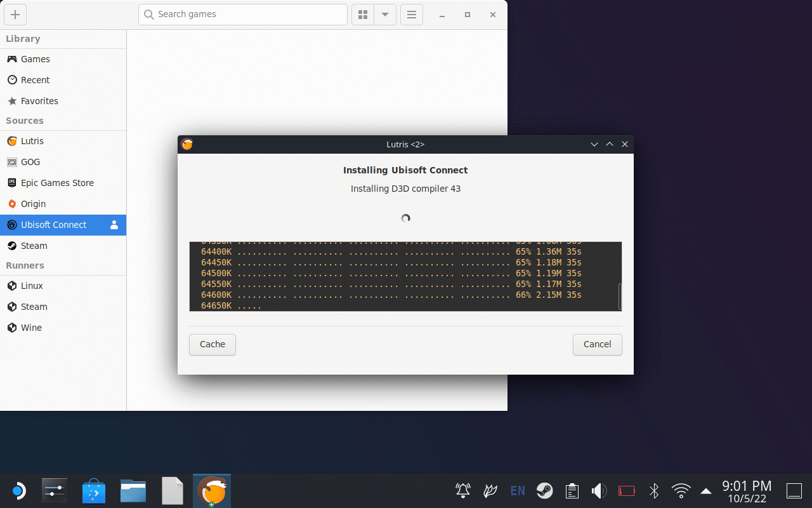The image size is (812, 508).
Task: Click the Ubisoft Connect account icon
Action: pos(114,225)
